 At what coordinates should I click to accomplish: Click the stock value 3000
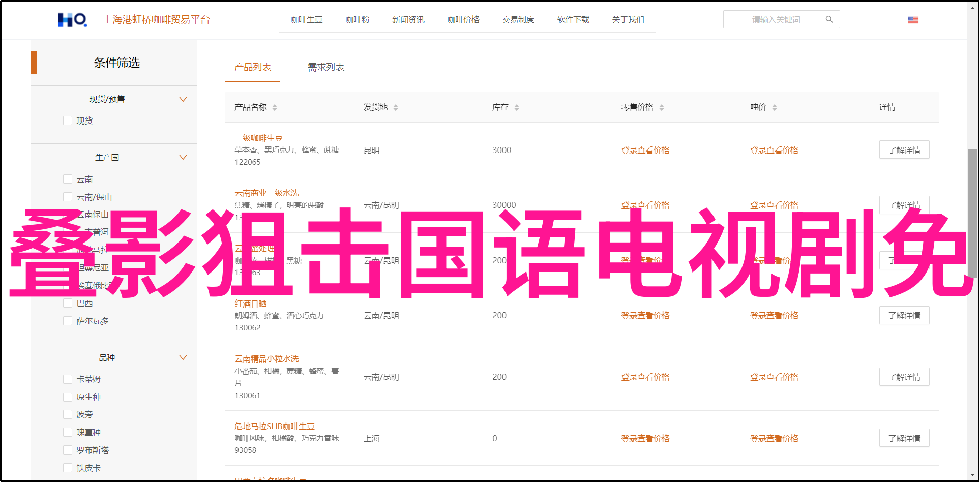point(501,150)
